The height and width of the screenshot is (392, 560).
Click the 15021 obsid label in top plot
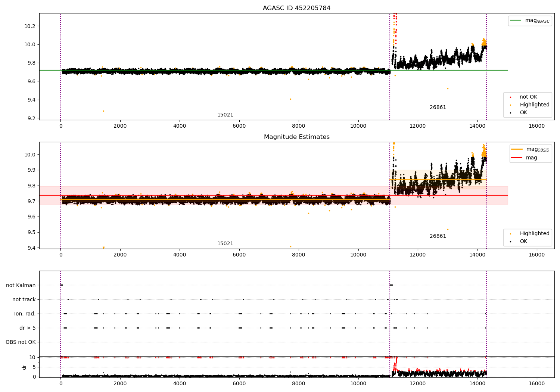(225, 115)
